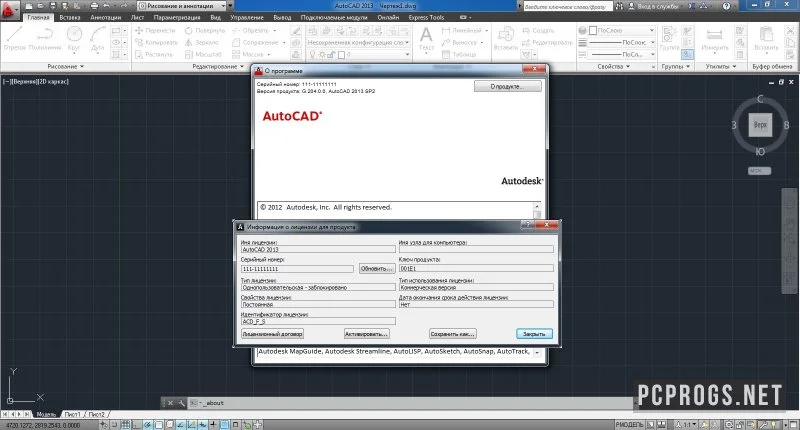Open the AutoCAD application menu button
The height and width of the screenshot is (430, 800).
(x=9, y=10)
